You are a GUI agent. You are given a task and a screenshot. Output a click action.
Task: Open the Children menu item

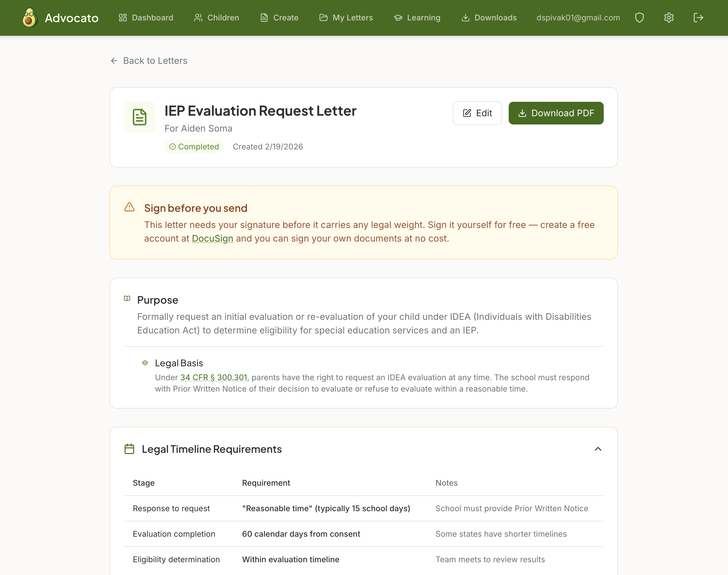tap(216, 18)
